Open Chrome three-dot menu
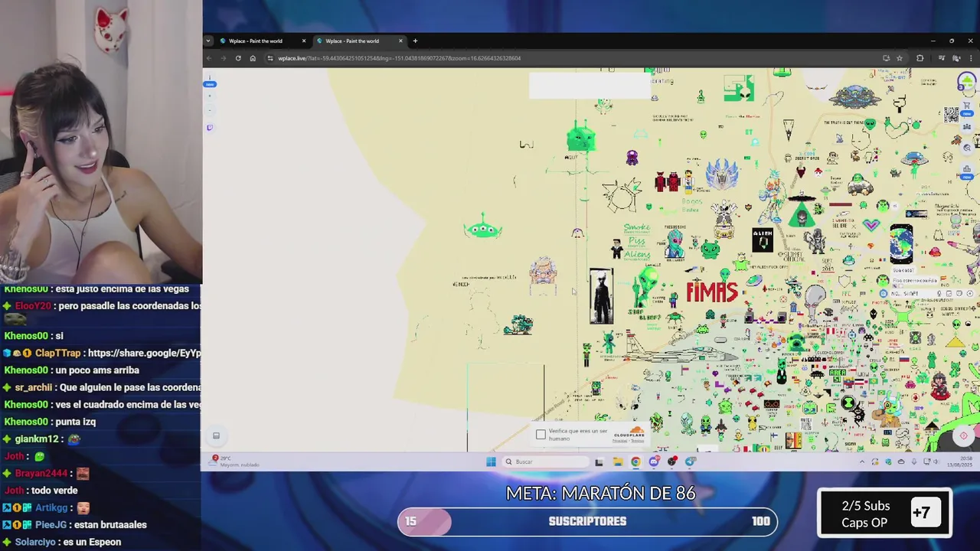The width and height of the screenshot is (980, 551). coord(971,58)
